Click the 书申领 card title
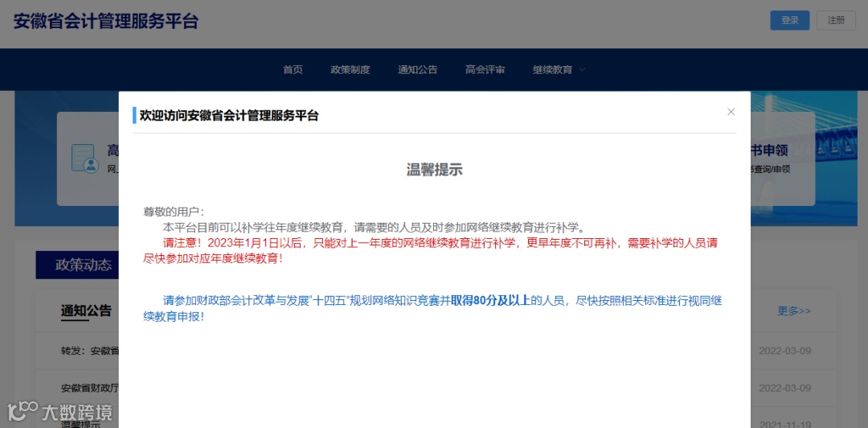 769,150
